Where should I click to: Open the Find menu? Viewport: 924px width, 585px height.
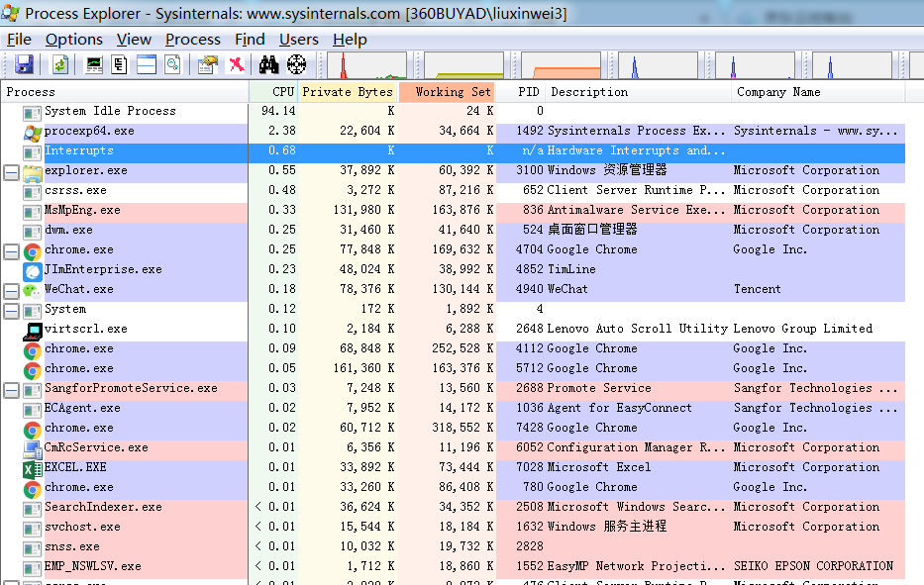coord(250,40)
